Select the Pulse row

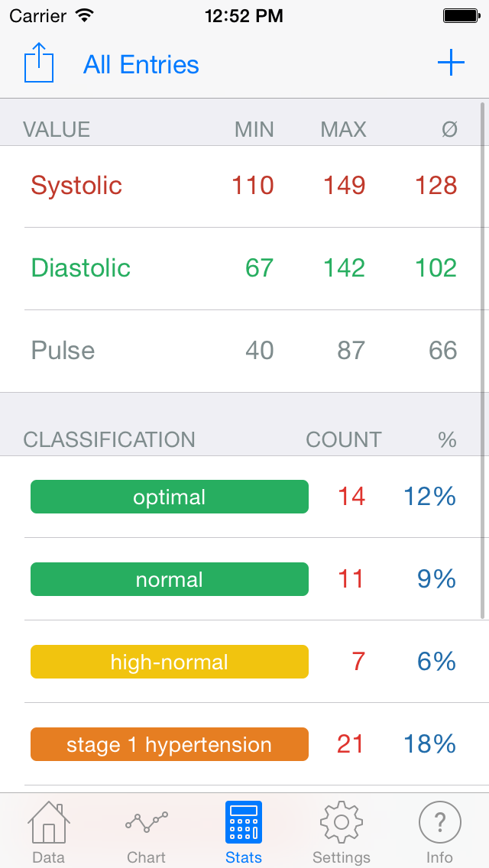point(244,351)
